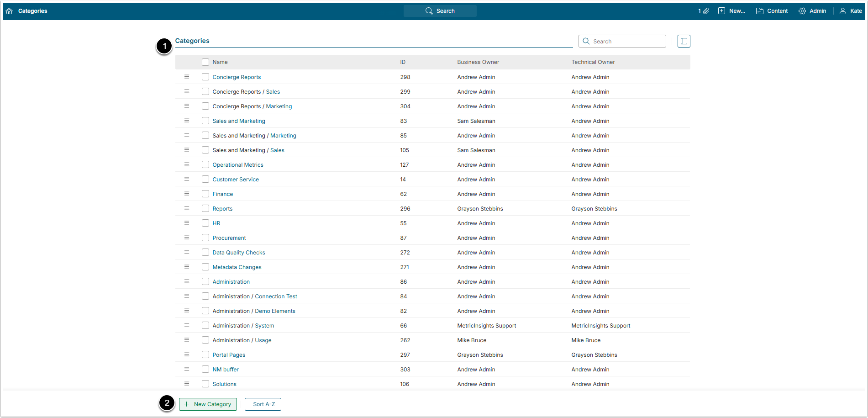
Task: Click drag handle for HR row
Action: coord(187,223)
